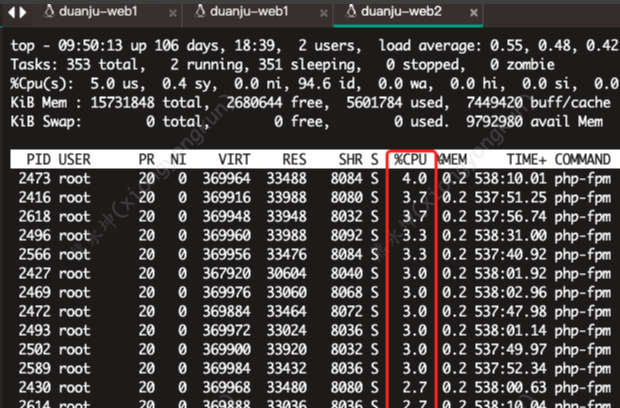The image size is (620, 408).
Task: Select PID 2566 in process list
Action: point(34,255)
